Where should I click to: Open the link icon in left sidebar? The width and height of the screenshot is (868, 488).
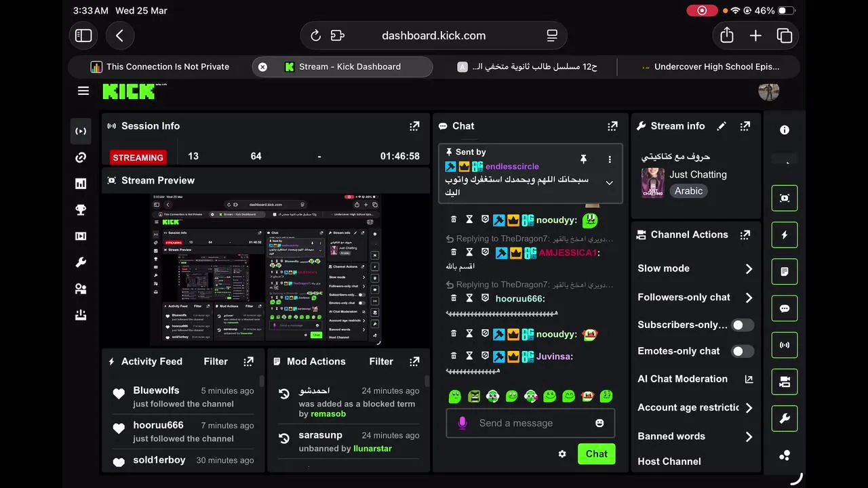pos(81,157)
